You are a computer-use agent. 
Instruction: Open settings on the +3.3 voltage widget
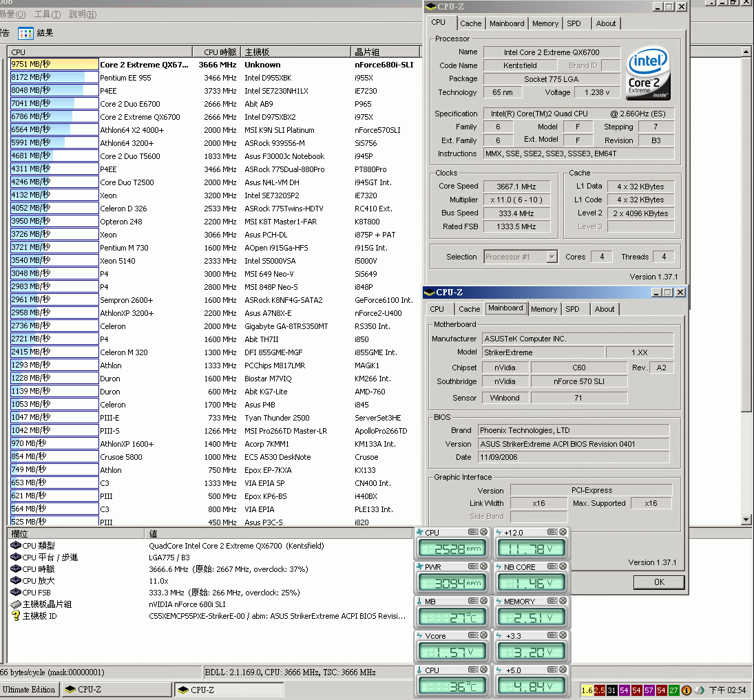click(552, 635)
